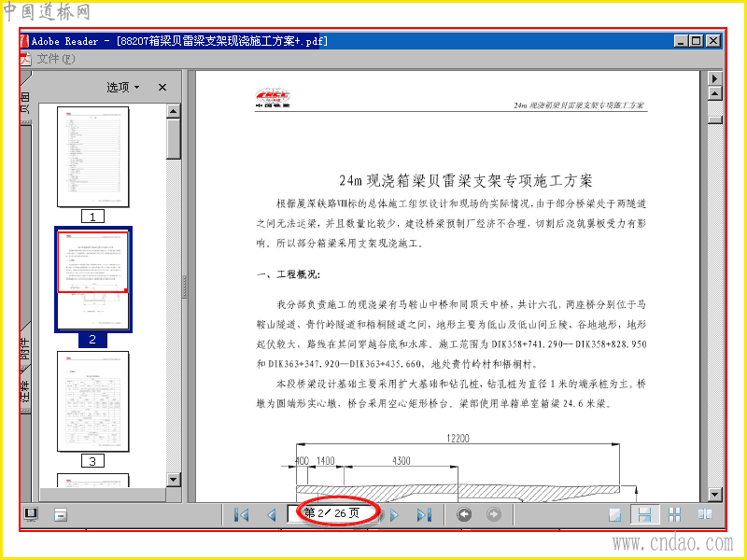This screenshot has height=560, width=747.
Task: Close the pages thumbnail panel
Action: [x=162, y=87]
